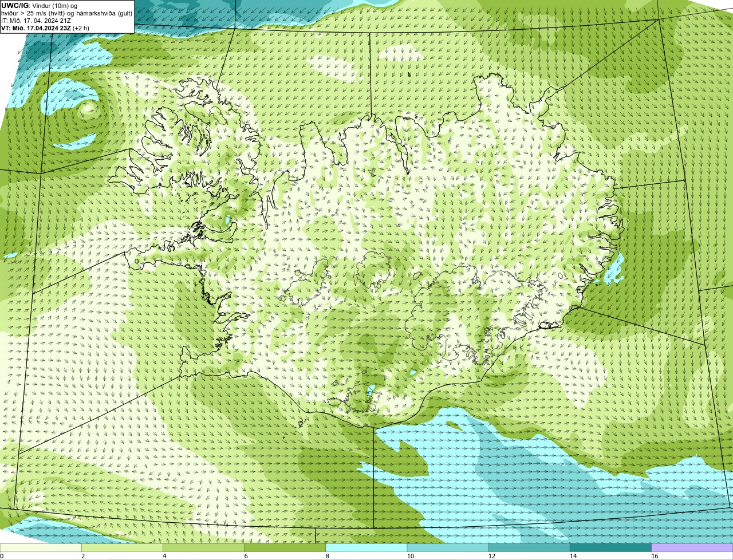Click the legend tick label '14'
Screen dimensions: 733x560
573,556
